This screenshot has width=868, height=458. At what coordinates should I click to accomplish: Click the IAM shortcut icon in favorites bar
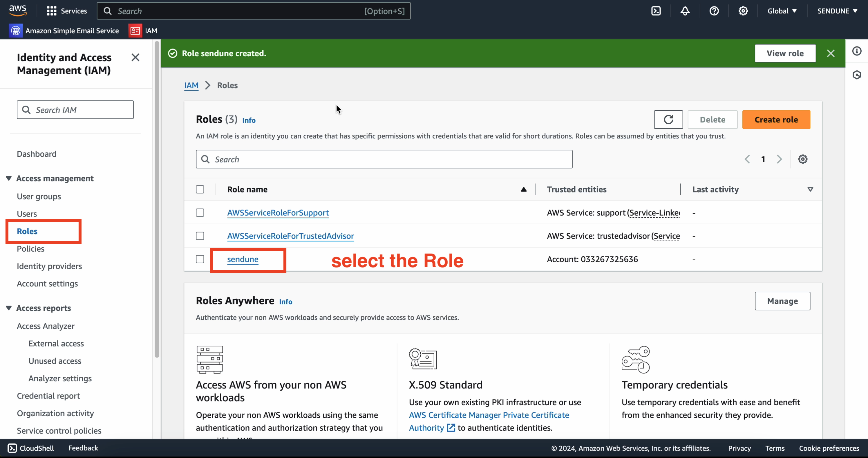pos(135,31)
